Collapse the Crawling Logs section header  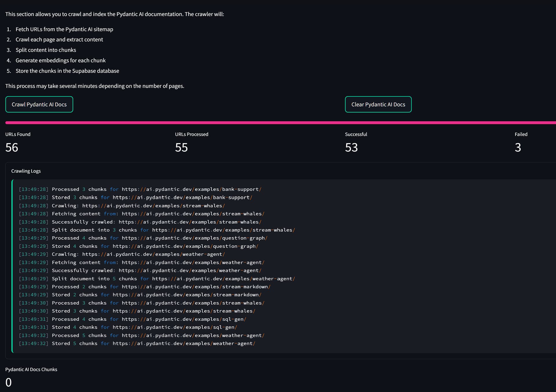(26, 171)
